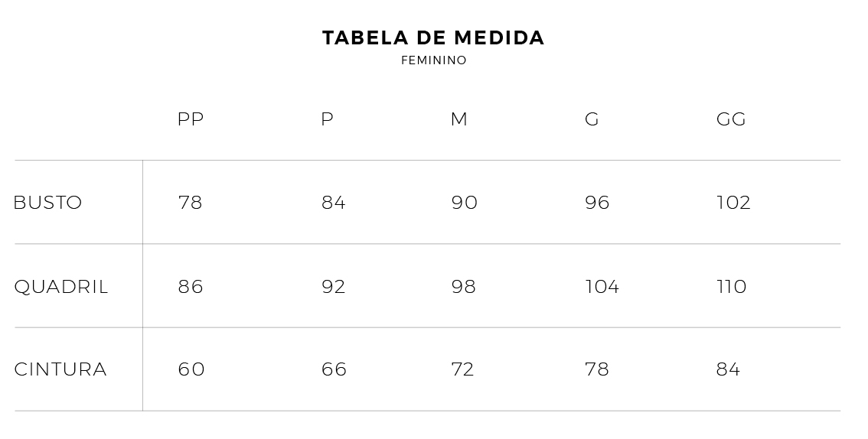
Task: Click the G cintura value 78
Action: 597,369
